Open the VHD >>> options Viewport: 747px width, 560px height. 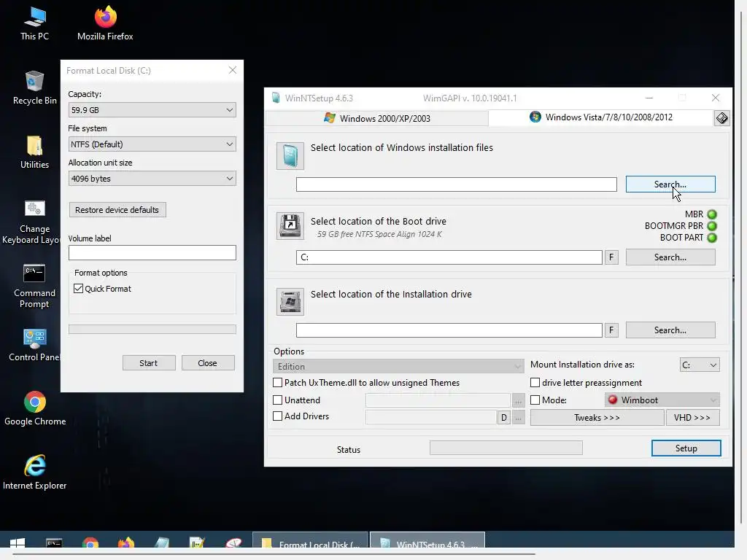(692, 418)
